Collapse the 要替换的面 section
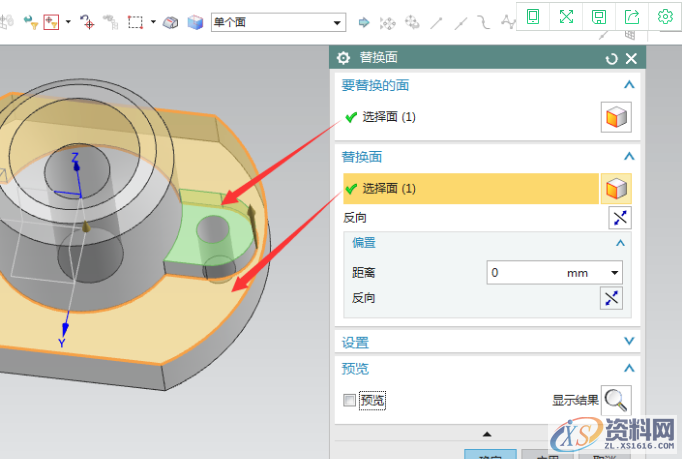 click(629, 84)
